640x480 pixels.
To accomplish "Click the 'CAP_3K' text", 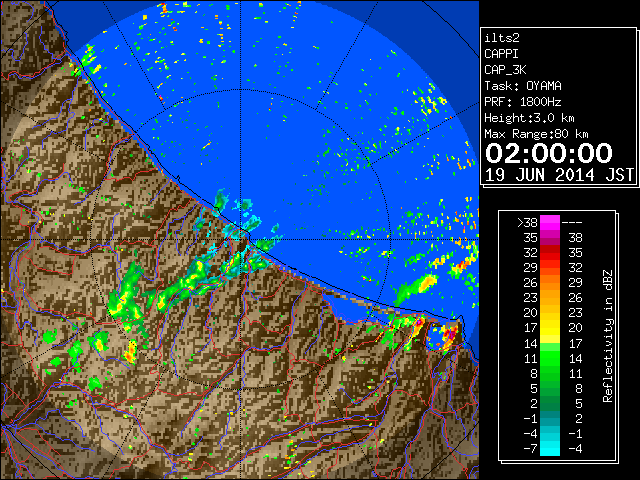I will (x=505, y=70).
